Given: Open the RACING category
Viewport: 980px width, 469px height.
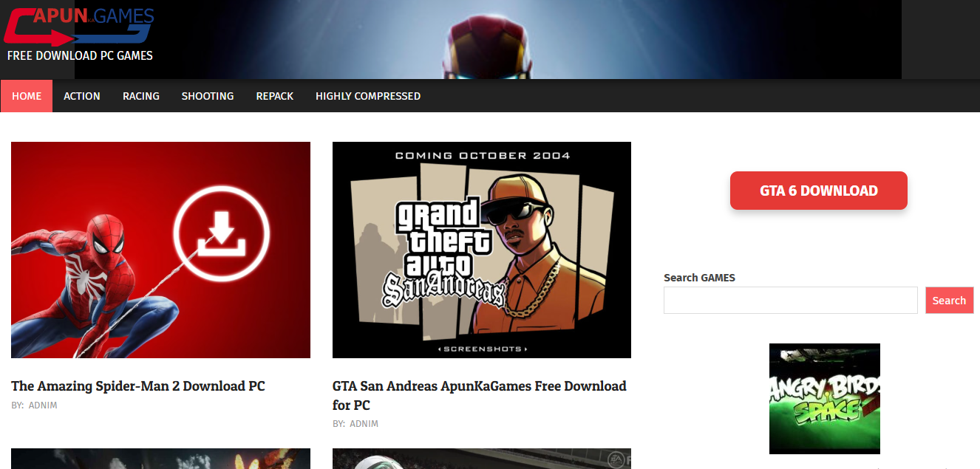Looking at the screenshot, I should coord(141,96).
